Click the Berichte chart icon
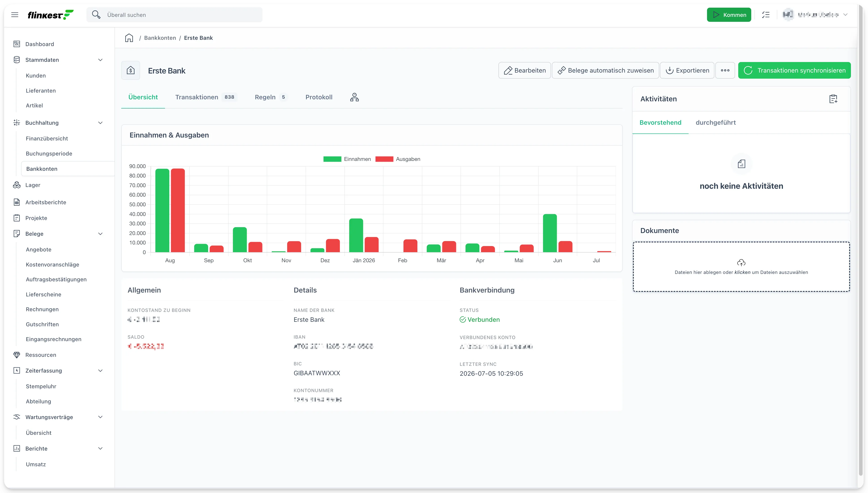 pyautogui.click(x=17, y=448)
